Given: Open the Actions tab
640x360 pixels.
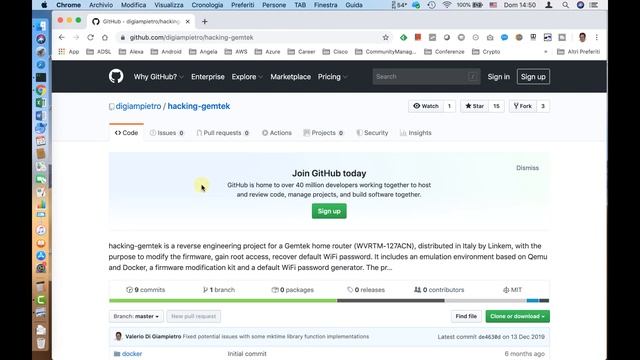Looking at the screenshot, I should pyautogui.click(x=277, y=133).
